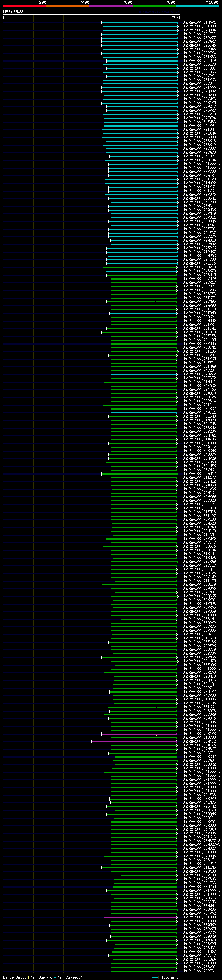The width and height of the screenshot is (222, 980).
Task: Click the purple 40-60% identity legend segment
Action: (x=111, y=6)
